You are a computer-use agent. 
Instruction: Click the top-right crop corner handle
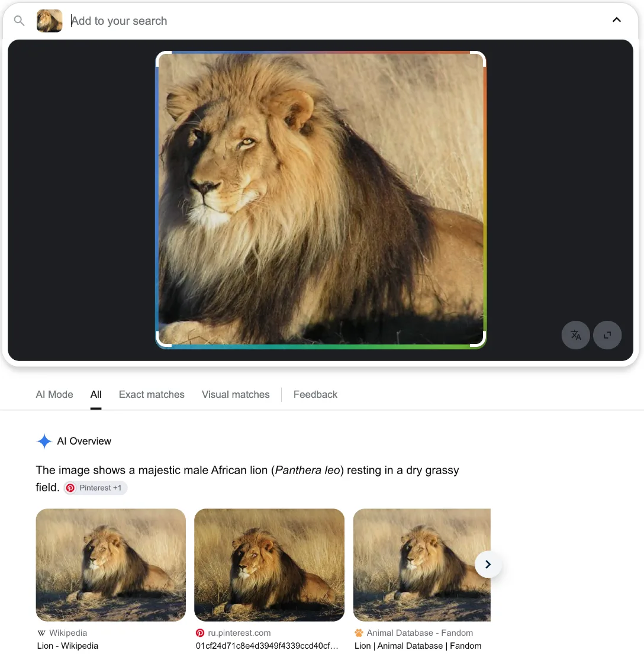[x=479, y=59]
